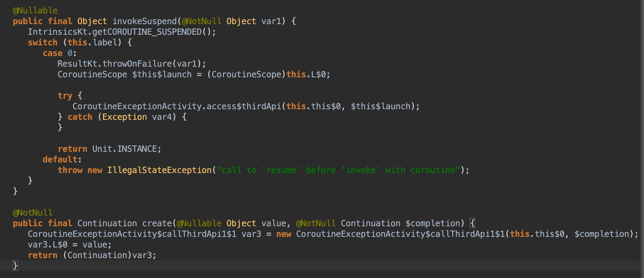Click the IllegalStateException class name
This screenshot has width=644, height=278.
pos(159,170)
